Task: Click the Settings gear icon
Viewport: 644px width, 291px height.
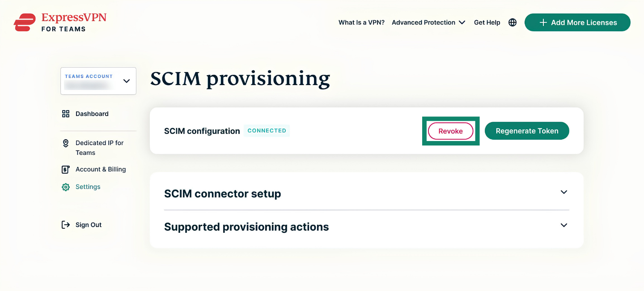Action: coord(66,187)
